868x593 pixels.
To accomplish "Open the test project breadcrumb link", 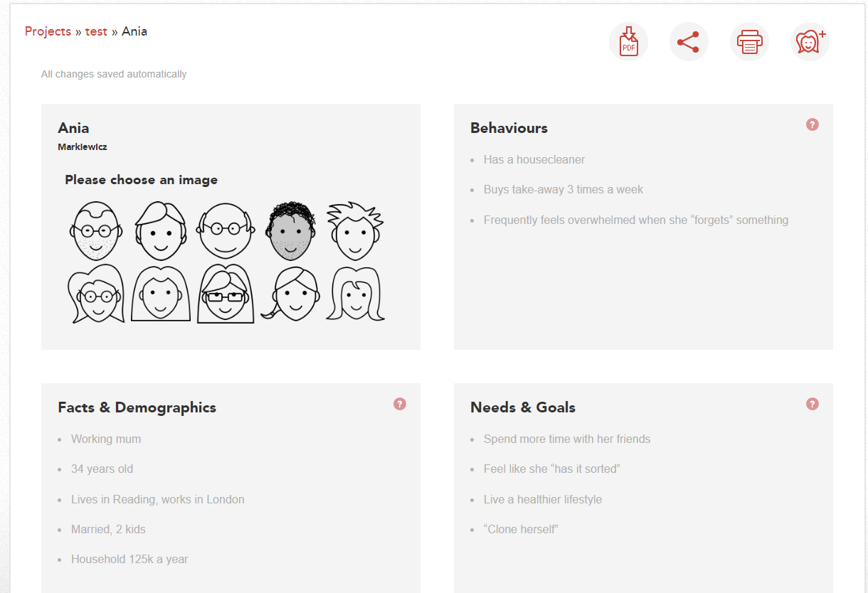I will (x=96, y=31).
